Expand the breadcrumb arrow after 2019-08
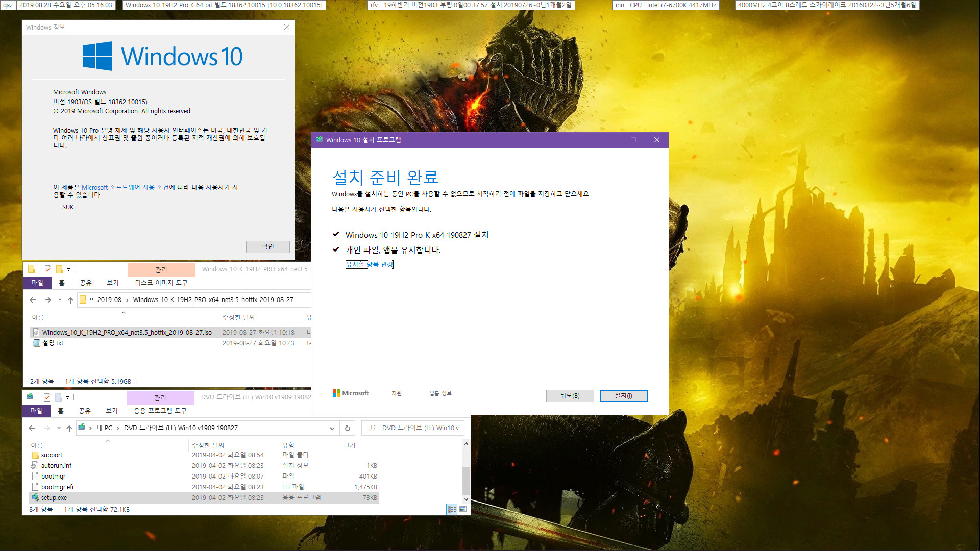 pos(127,300)
